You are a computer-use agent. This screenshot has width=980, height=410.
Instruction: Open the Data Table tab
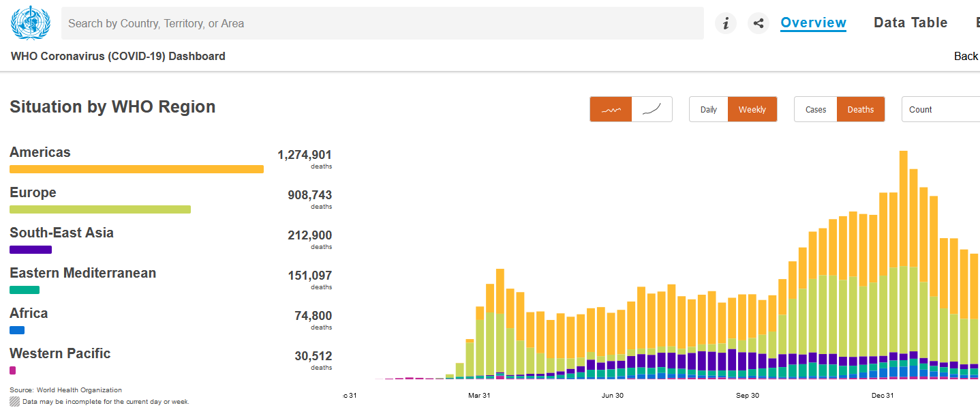910,23
